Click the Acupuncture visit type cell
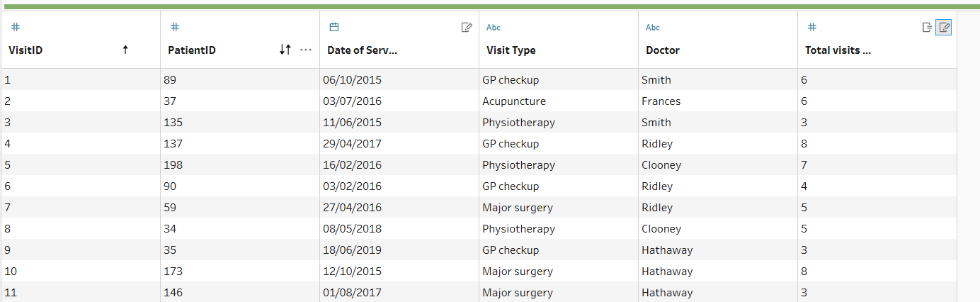This screenshot has height=302, width=980. point(514,101)
